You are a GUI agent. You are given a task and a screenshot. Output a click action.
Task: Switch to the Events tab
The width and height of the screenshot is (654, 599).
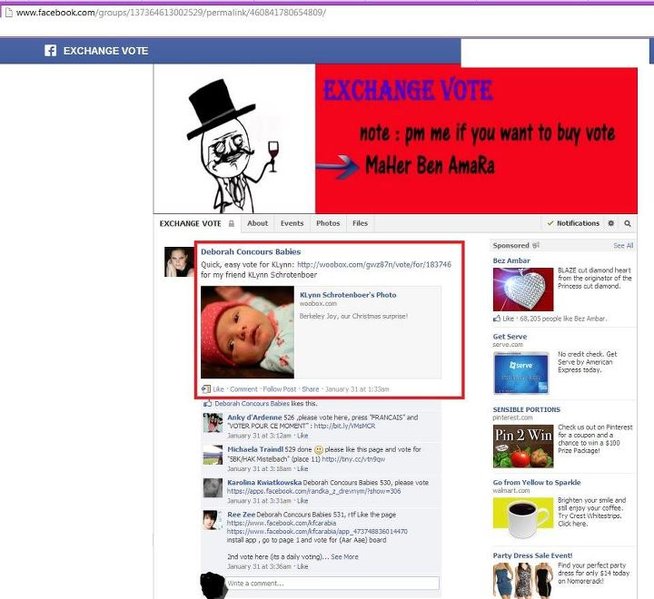click(x=292, y=223)
